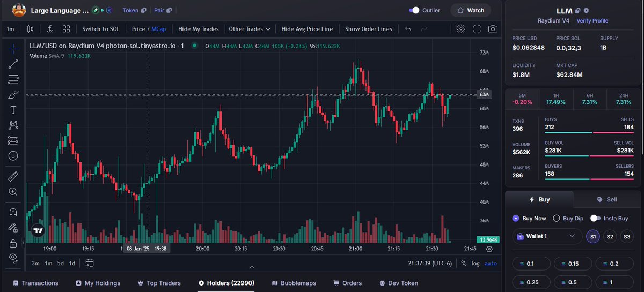Click Show Order Lines
Viewport: 644px width, 292px height.
point(369,29)
